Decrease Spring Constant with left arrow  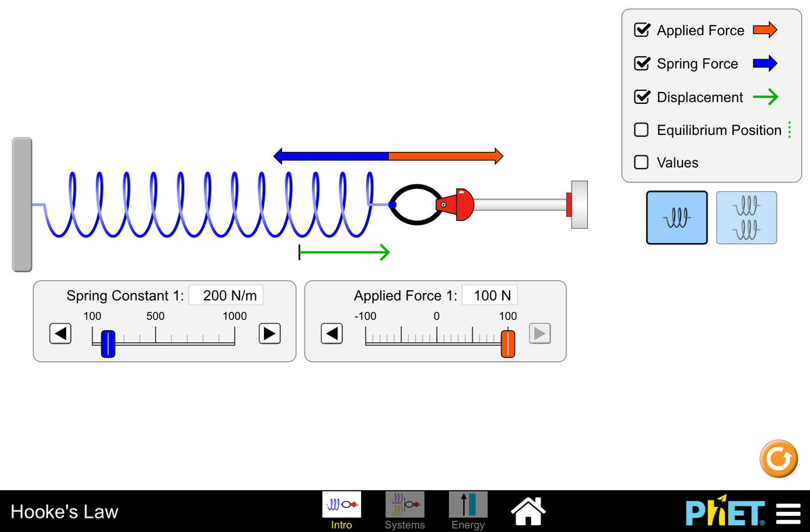click(x=60, y=334)
